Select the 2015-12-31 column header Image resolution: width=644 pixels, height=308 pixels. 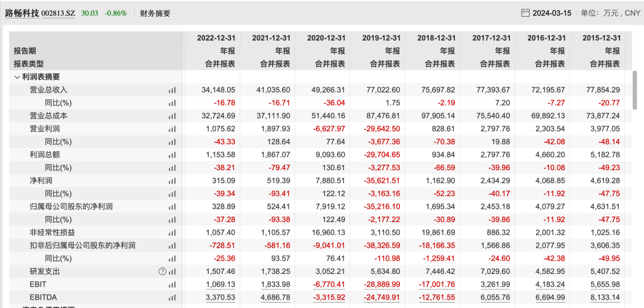[x=601, y=38]
